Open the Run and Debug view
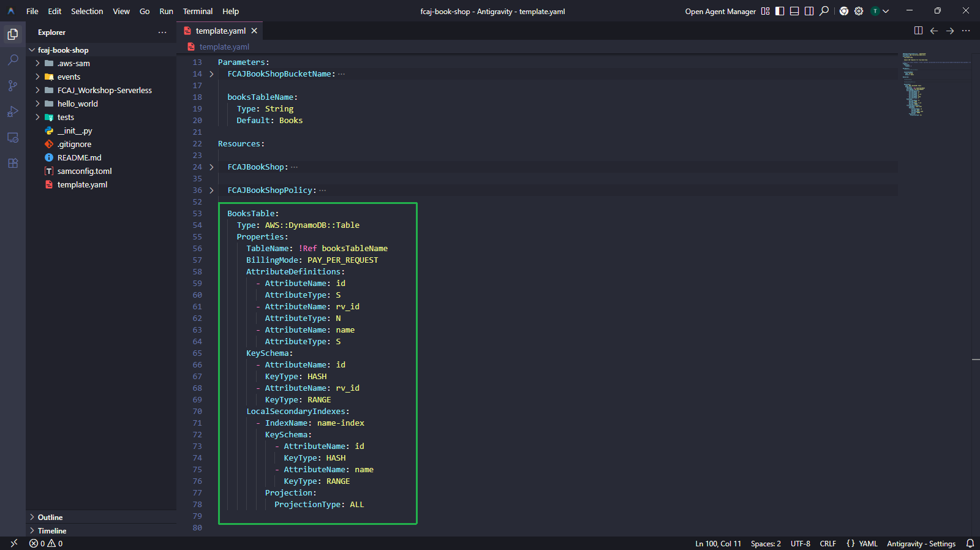Image resolution: width=980 pixels, height=550 pixels. tap(13, 111)
